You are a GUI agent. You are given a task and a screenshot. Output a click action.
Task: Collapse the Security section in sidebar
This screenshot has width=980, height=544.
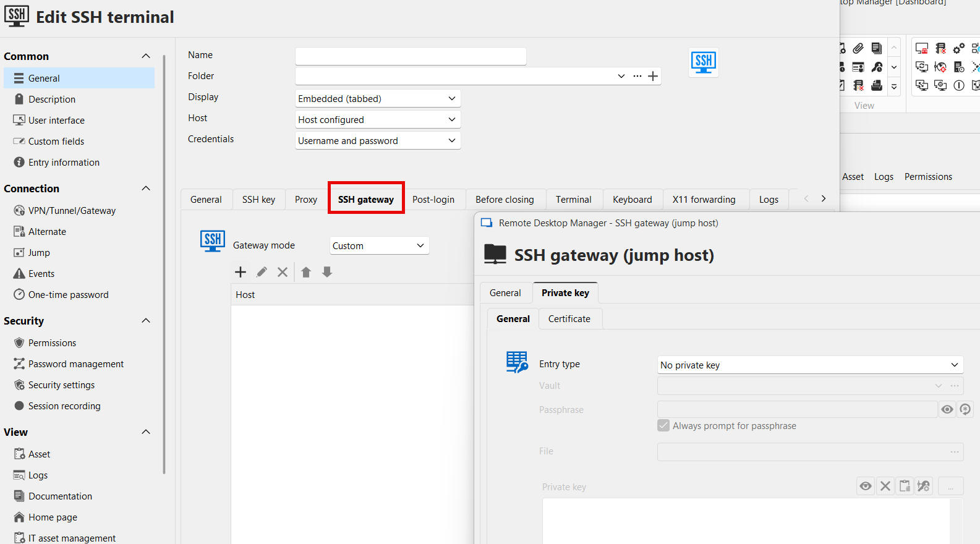146,321
